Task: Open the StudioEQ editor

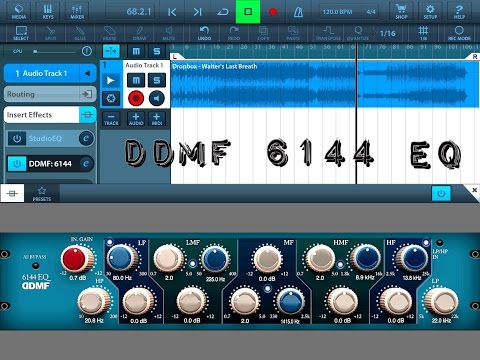Action: 86,138
